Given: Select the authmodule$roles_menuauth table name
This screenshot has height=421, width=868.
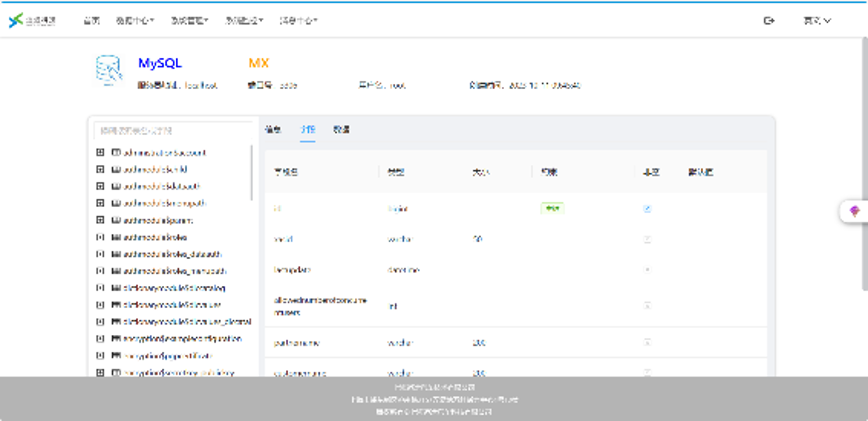Looking at the screenshot, I should point(175,271).
